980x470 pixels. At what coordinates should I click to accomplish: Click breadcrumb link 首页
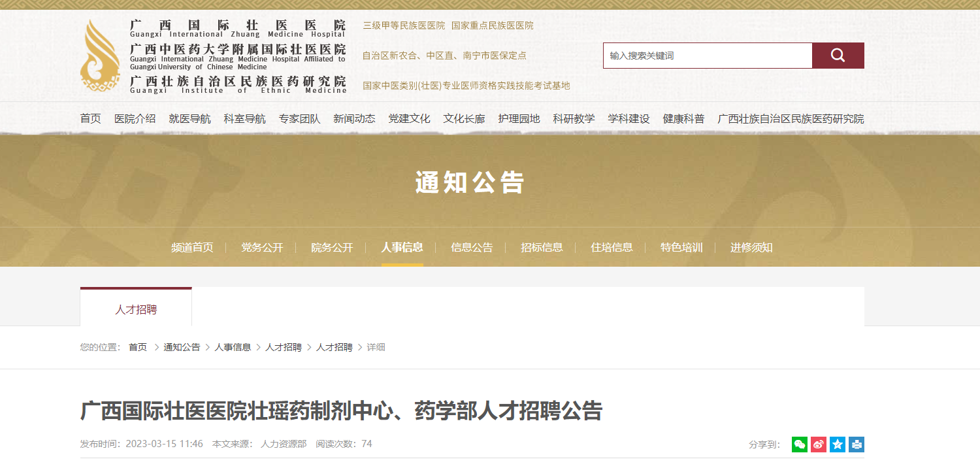coord(138,347)
